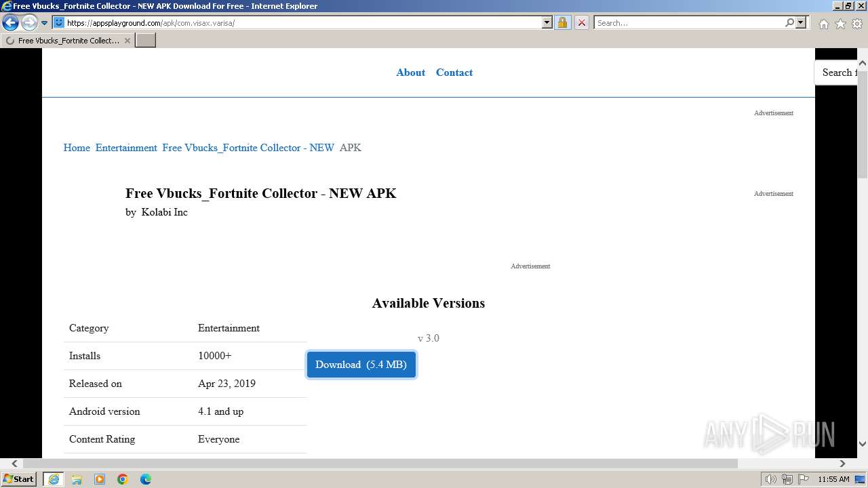This screenshot has width=868, height=488.
Task: Click the vertical scrollbar down arrow
Action: (x=863, y=444)
